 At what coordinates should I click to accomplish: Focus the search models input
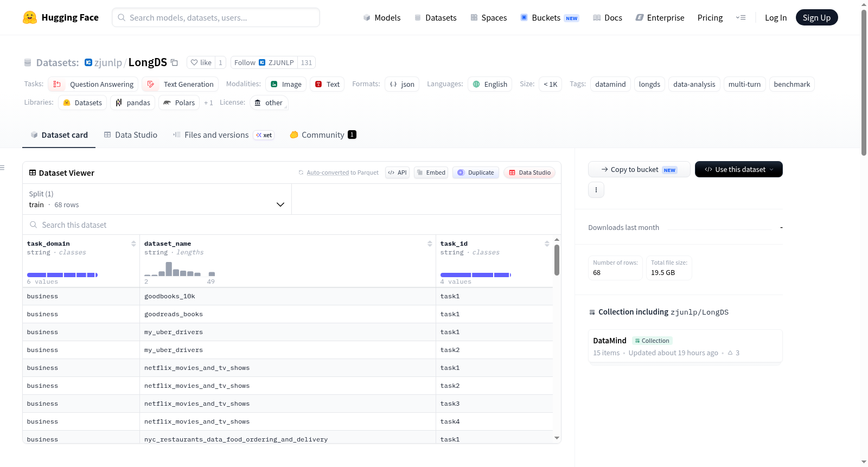(x=216, y=17)
